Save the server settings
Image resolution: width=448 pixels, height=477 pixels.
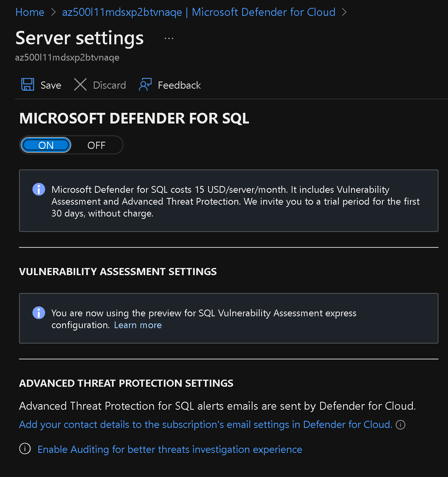coord(40,85)
